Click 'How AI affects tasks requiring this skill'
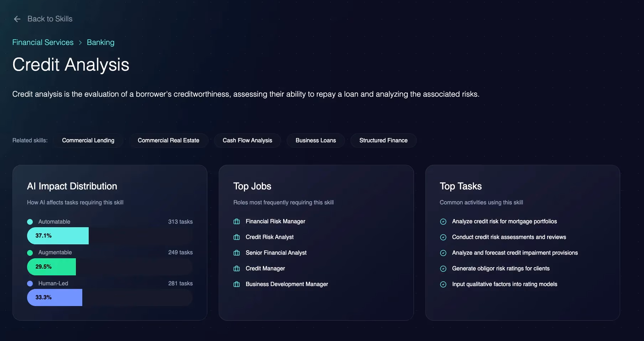The height and width of the screenshot is (341, 644). (75, 203)
